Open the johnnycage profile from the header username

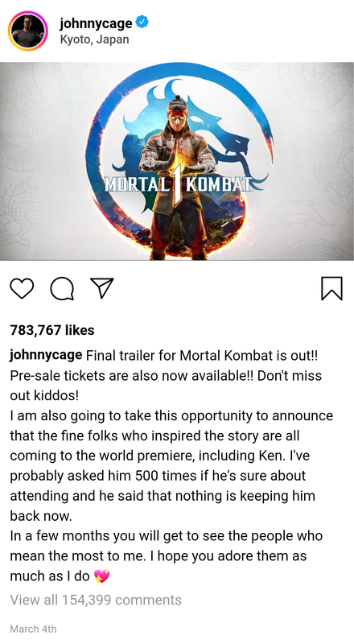point(96,23)
